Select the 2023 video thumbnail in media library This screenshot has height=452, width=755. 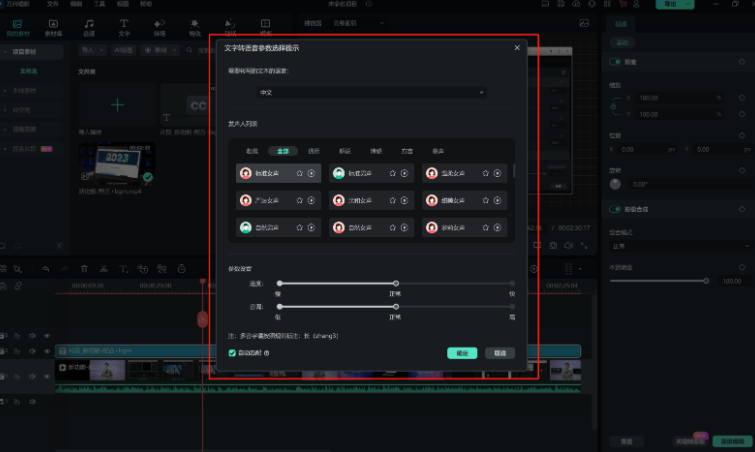click(116, 165)
